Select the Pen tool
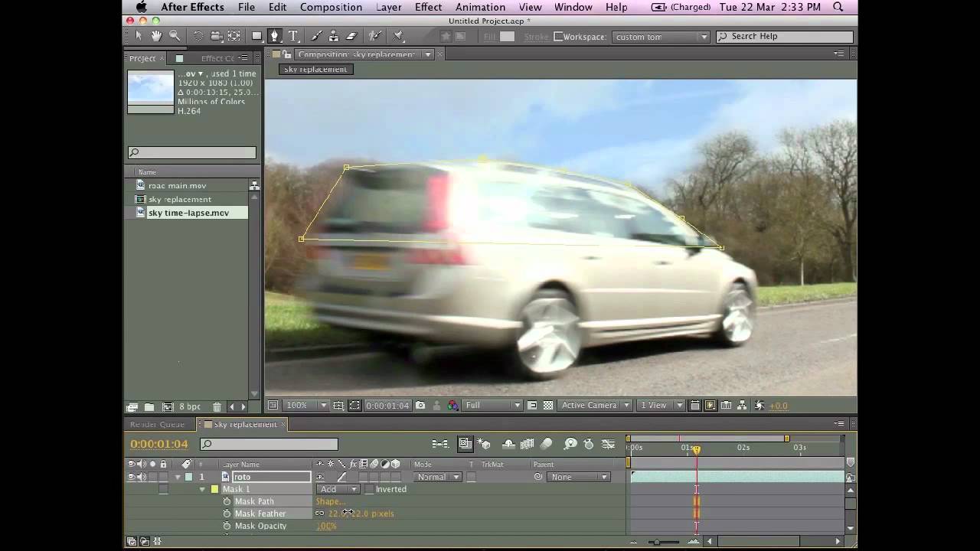The image size is (980, 551). (274, 36)
